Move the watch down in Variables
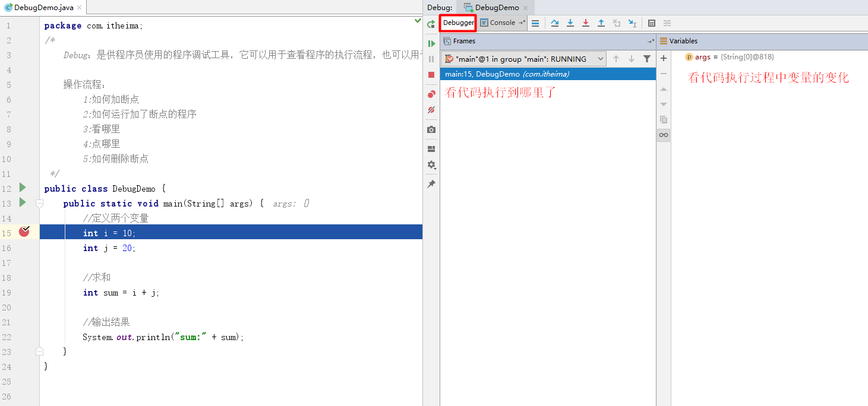This screenshot has width=868, height=406. 664,104
